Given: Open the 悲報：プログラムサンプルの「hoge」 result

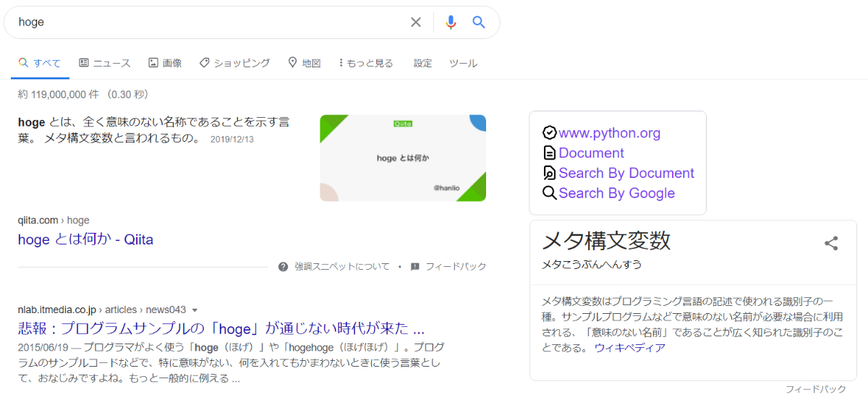Looking at the screenshot, I should point(221,327).
